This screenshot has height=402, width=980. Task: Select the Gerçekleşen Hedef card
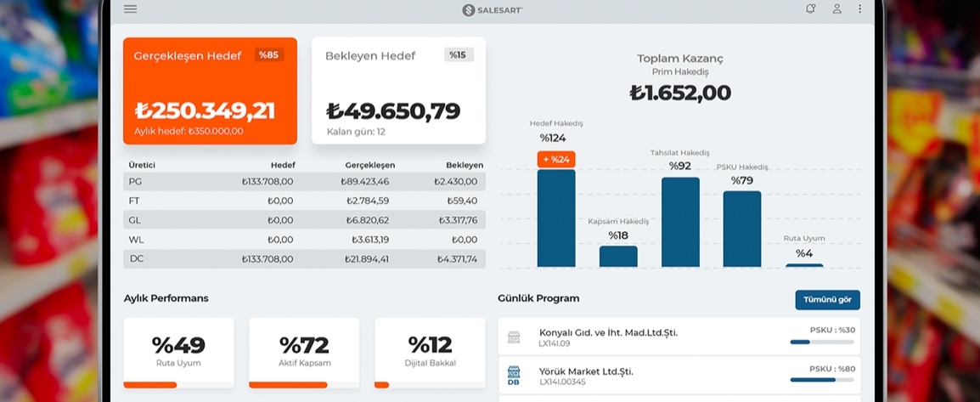click(x=210, y=91)
